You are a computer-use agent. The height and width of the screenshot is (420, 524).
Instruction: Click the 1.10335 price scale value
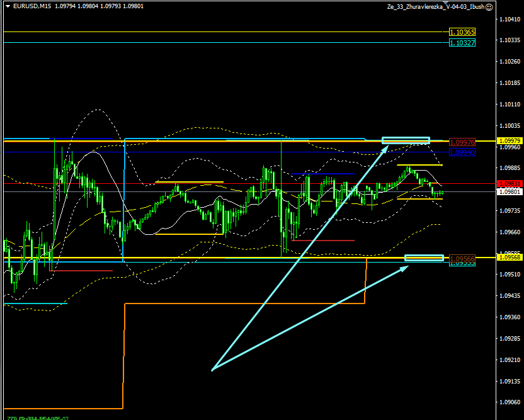tap(510, 40)
